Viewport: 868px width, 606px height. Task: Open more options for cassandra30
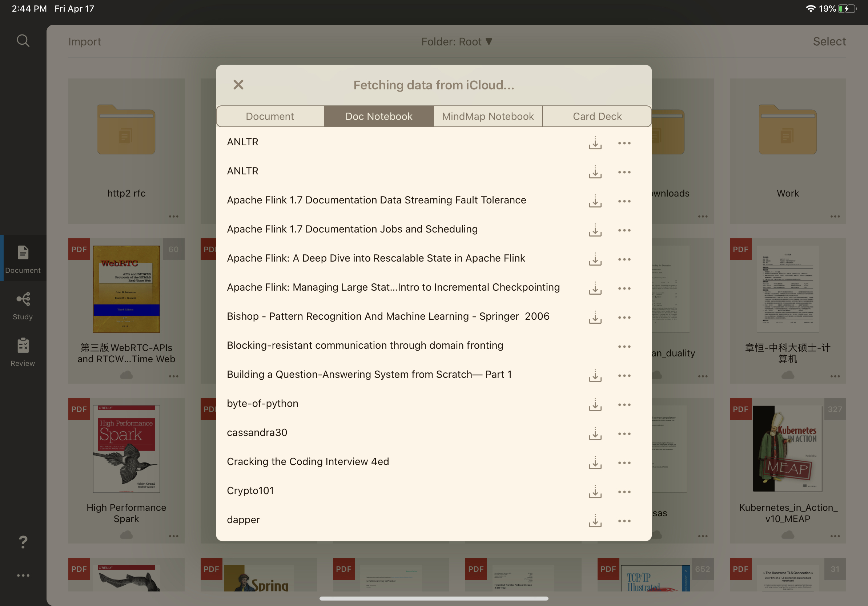point(624,434)
